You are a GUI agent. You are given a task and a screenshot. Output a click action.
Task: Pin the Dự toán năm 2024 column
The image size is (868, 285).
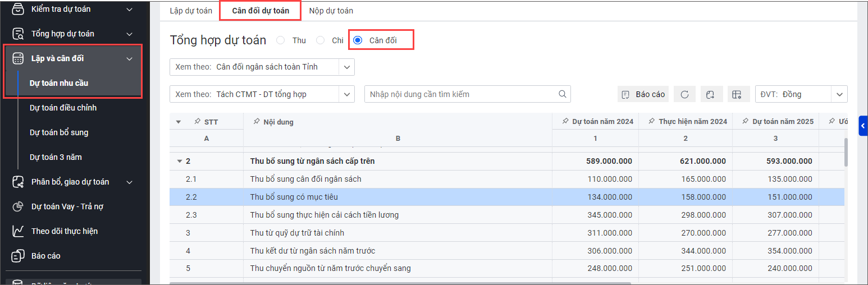pyautogui.click(x=565, y=121)
